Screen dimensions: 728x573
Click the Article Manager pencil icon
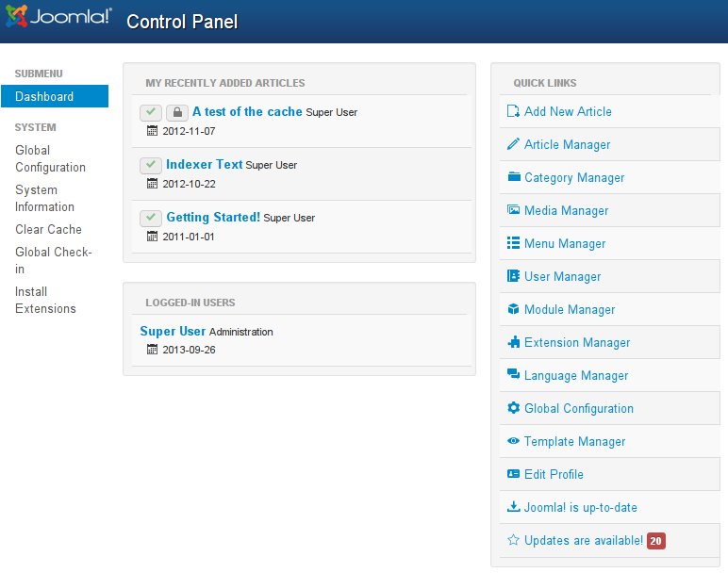pos(513,144)
